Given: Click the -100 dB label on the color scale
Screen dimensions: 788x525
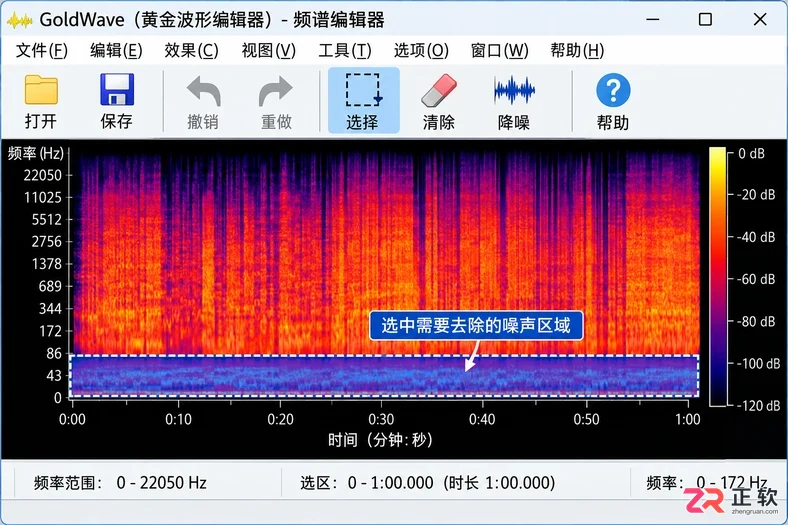Looking at the screenshot, I should (758, 363).
